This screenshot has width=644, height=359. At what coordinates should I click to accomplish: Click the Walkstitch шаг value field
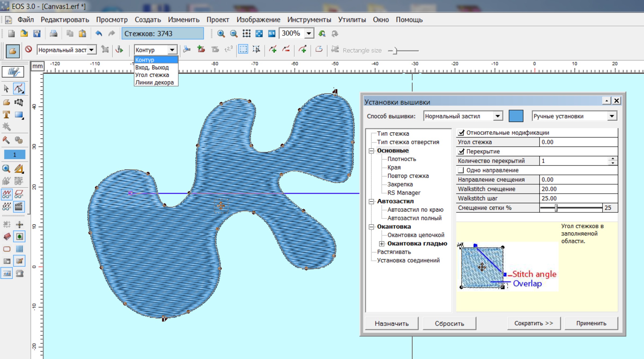pyautogui.click(x=578, y=198)
